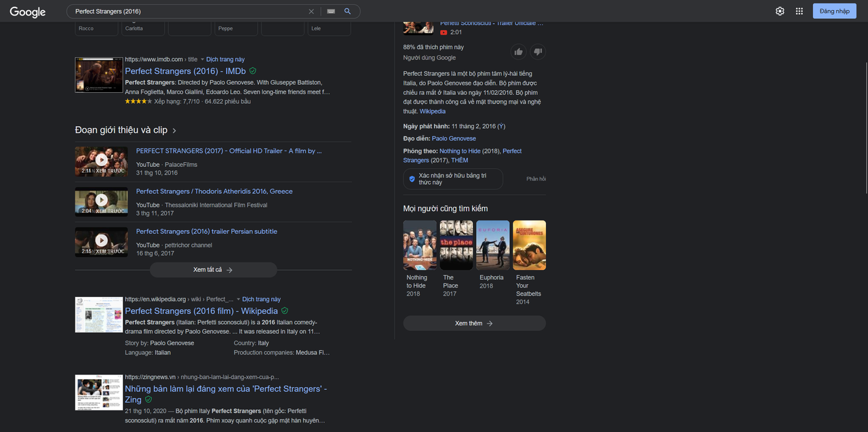The image size is (868, 432).
Task: Click Dịch trang này next to Wikipedia URL
Action: pyautogui.click(x=261, y=299)
